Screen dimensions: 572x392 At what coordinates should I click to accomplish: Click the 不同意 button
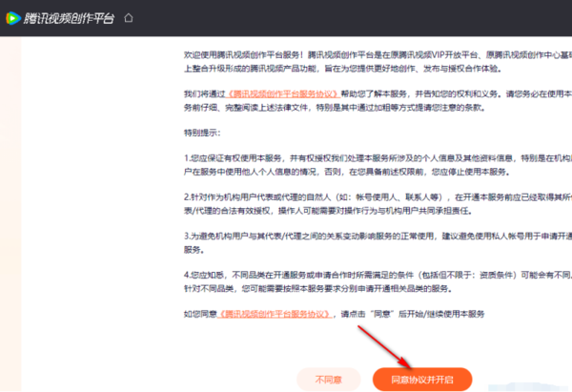coord(328,380)
